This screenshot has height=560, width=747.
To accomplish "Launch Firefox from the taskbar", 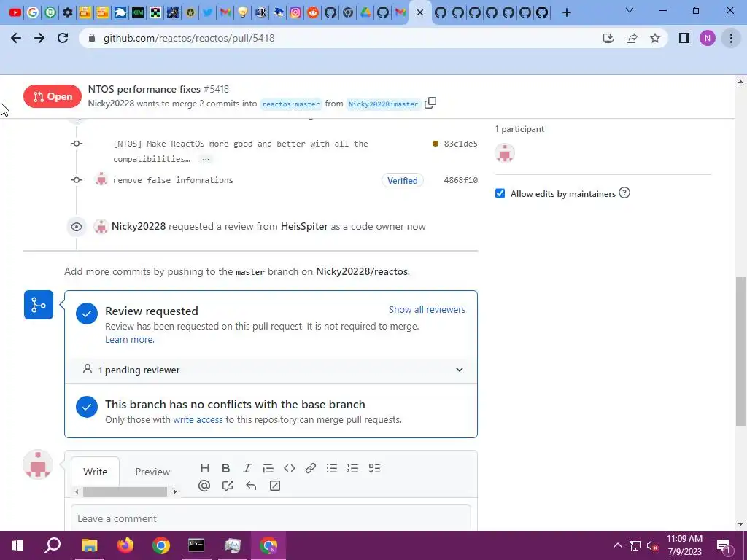I will 125,545.
